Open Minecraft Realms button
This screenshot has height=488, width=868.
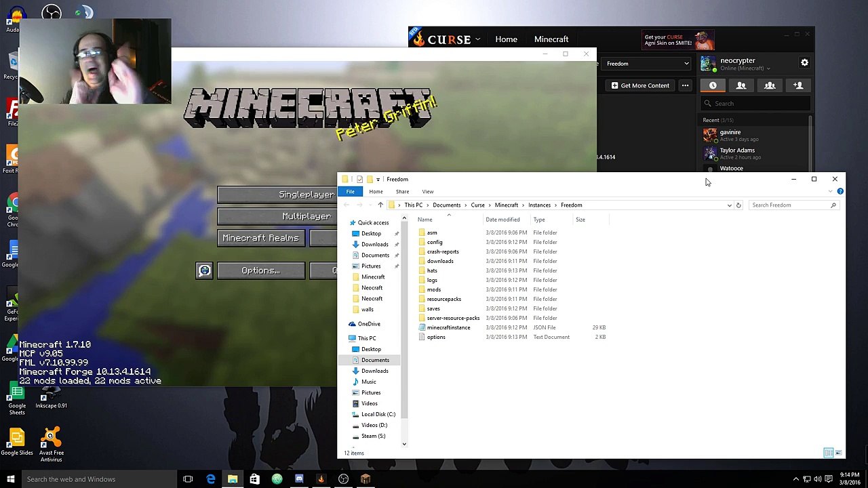[260, 238]
